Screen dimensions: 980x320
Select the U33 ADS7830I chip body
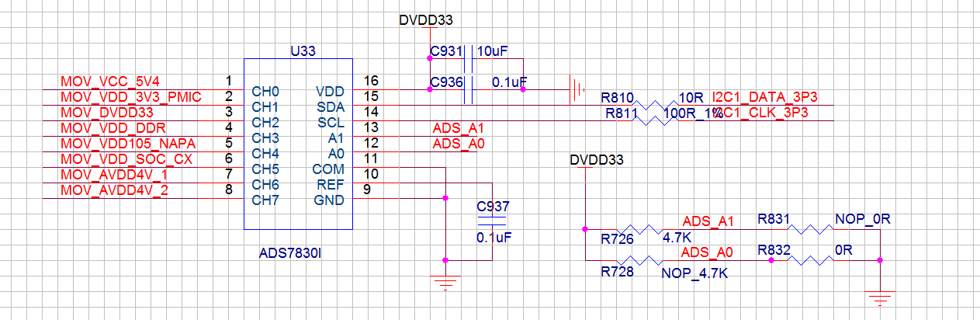click(299, 144)
